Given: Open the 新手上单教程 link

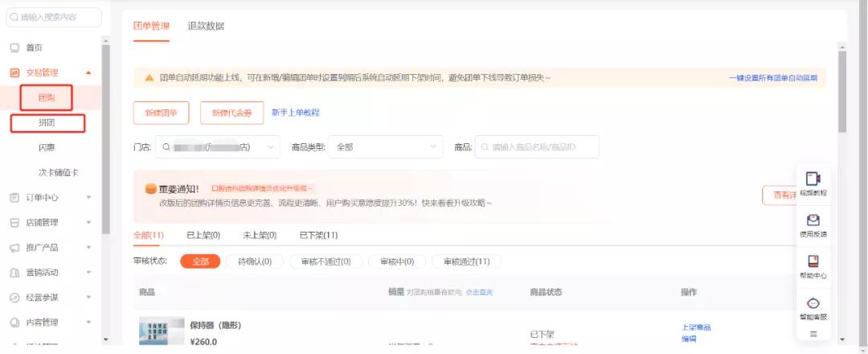Looking at the screenshot, I should [x=296, y=113].
